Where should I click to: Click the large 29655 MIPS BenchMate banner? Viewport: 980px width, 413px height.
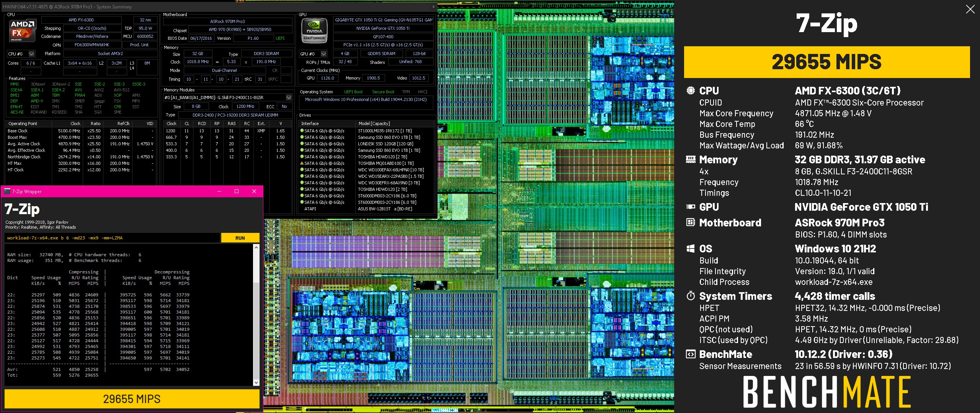827,62
